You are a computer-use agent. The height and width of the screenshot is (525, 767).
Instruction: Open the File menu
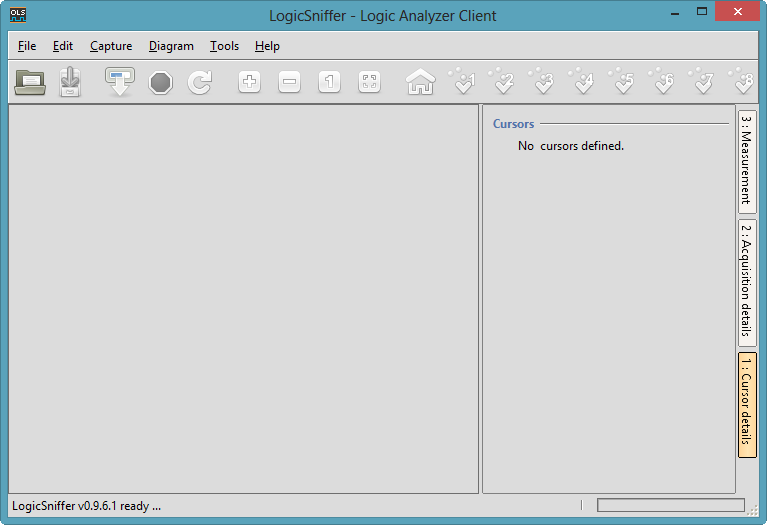point(27,46)
